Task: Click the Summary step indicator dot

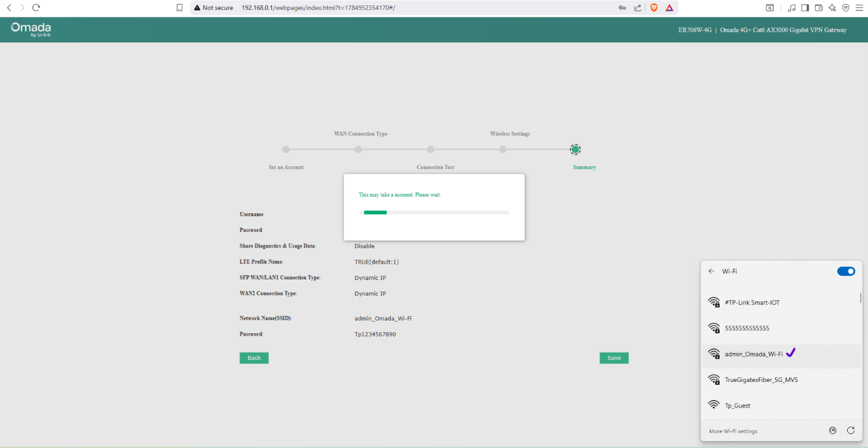Action: [575, 149]
